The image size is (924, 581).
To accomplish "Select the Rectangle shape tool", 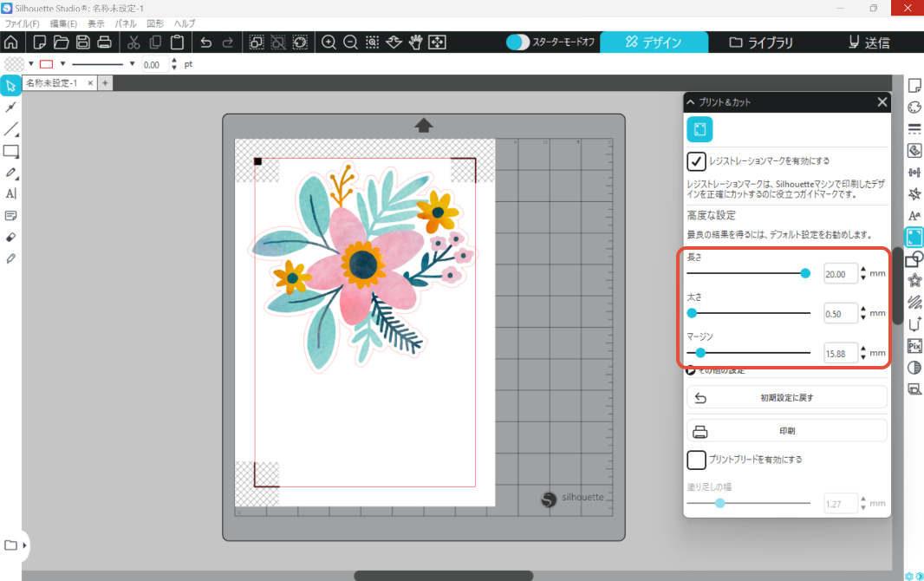I will (10, 151).
